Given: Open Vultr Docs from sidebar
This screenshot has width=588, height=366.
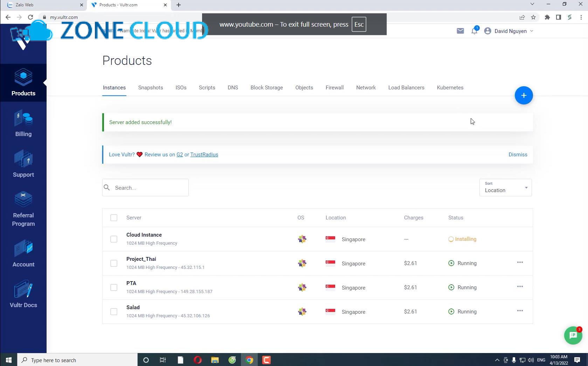Looking at the screenshot, I should tap(23, 294).
